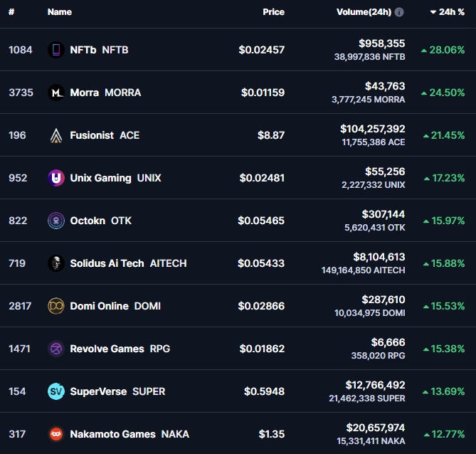Sort by the Volume(24h) column header
476x454 pixels.
pos(364,12)
